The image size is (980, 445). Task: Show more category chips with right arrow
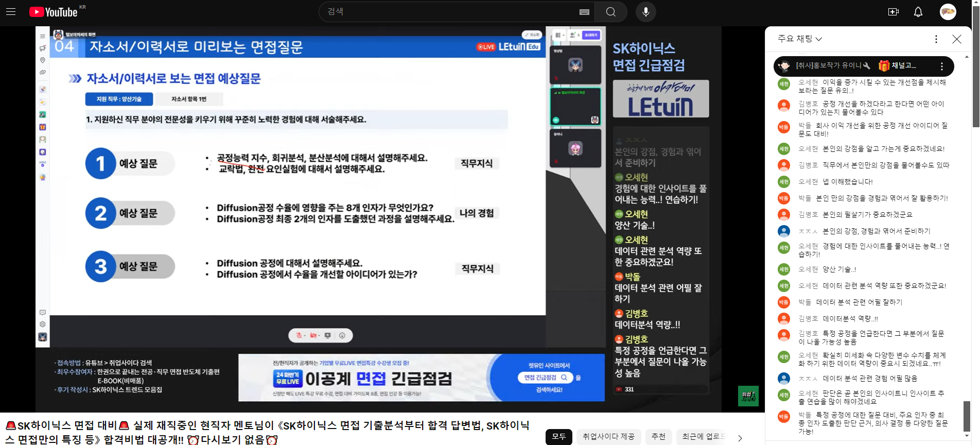pyautogui.click(x=740, y=438)
